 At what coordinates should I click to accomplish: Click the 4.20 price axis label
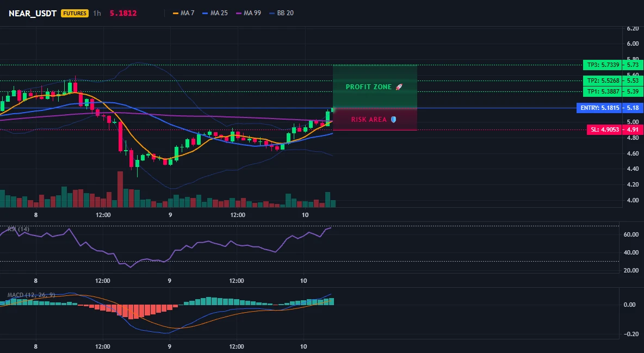[x=633, y=184]
